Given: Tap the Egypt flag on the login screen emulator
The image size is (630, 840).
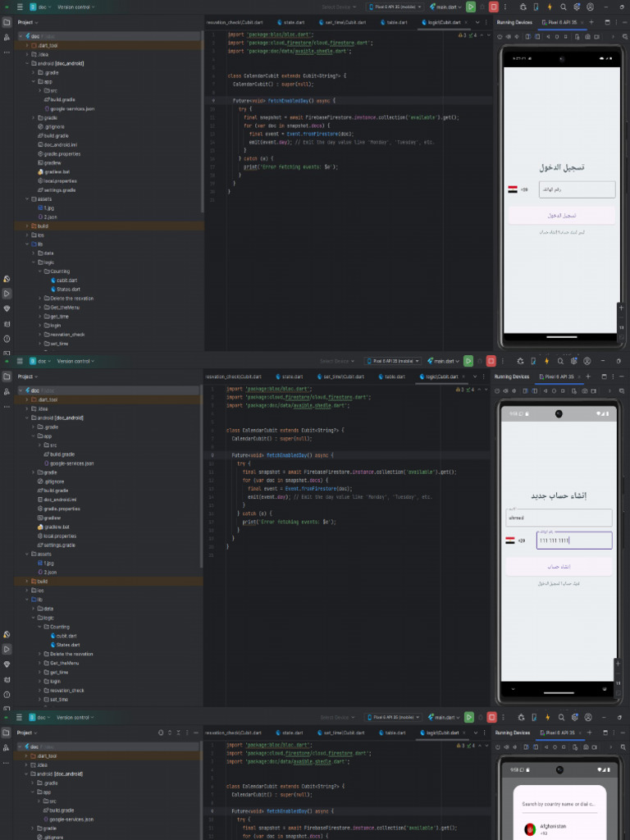Looking at the screenshot, I should (513, 189).
